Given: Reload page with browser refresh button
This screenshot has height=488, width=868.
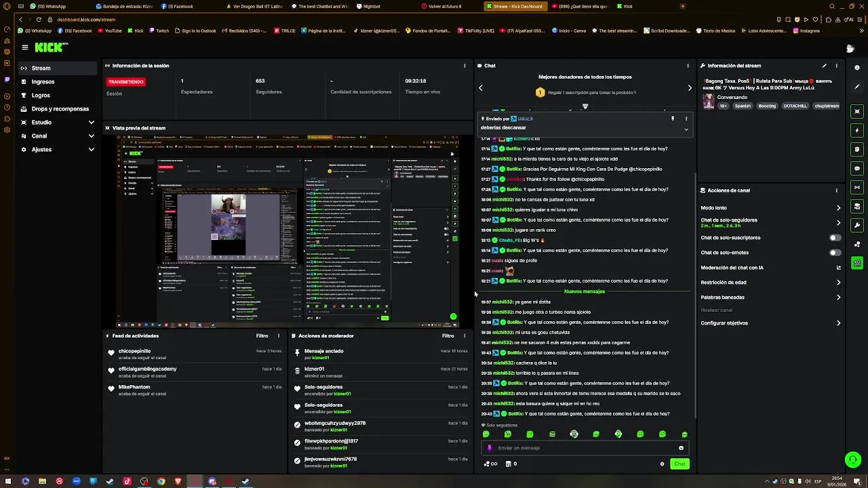Looking at the screenshot, I should click(x=39, y=20).
